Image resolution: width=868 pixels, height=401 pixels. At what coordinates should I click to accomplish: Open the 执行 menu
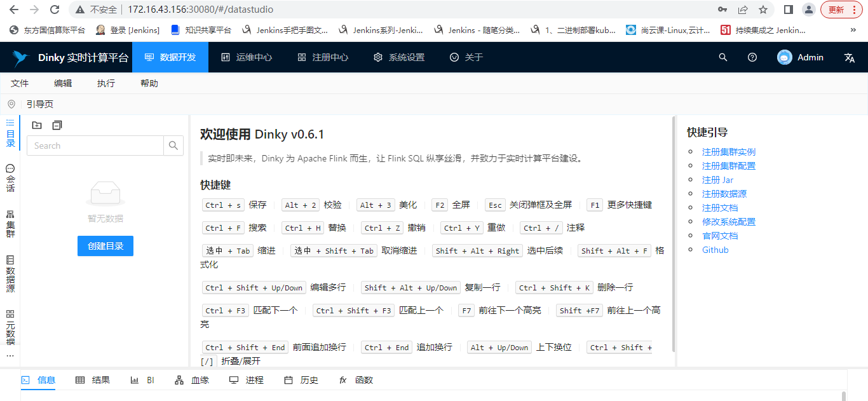coord(106,83)
